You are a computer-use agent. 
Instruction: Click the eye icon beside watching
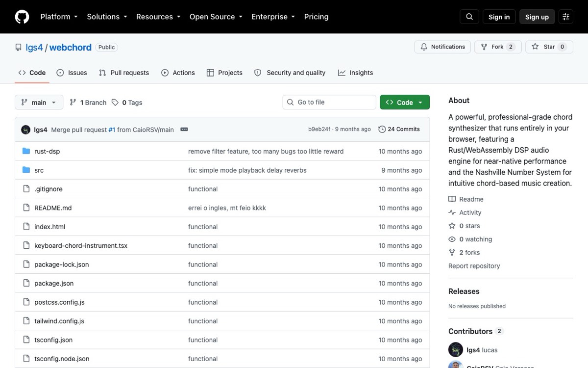pos(452,239)
